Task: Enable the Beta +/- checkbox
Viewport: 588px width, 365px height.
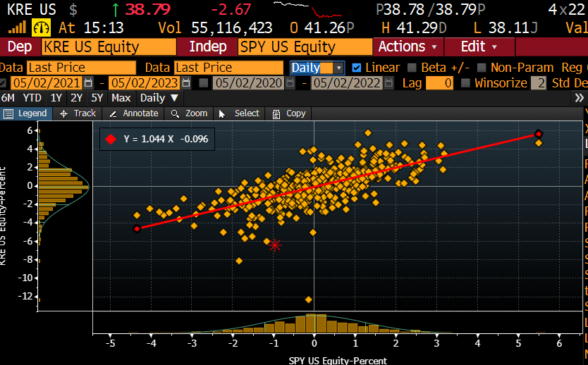Action: (x=412, y=68)
